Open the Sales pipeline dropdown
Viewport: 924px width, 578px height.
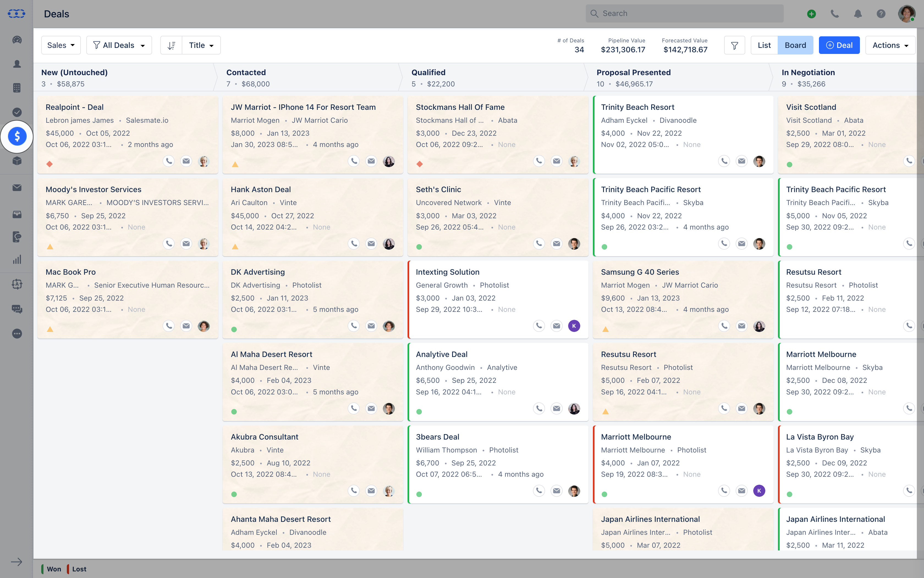61,45
